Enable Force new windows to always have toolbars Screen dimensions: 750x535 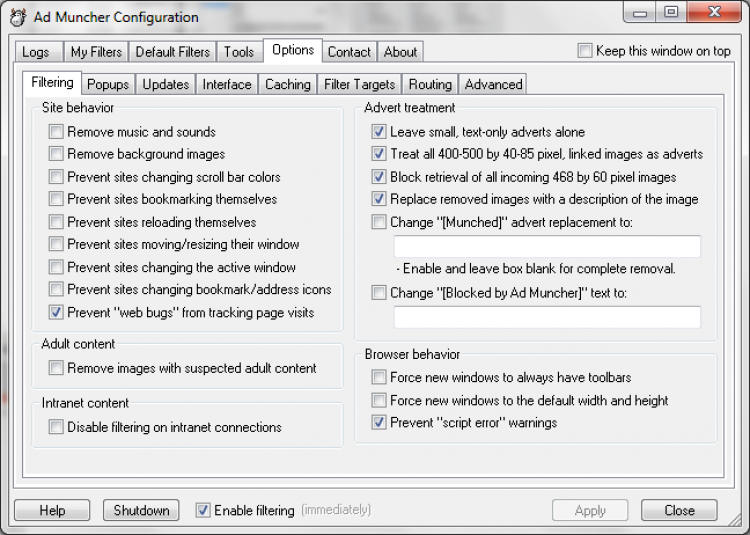[x=379, y=378]
